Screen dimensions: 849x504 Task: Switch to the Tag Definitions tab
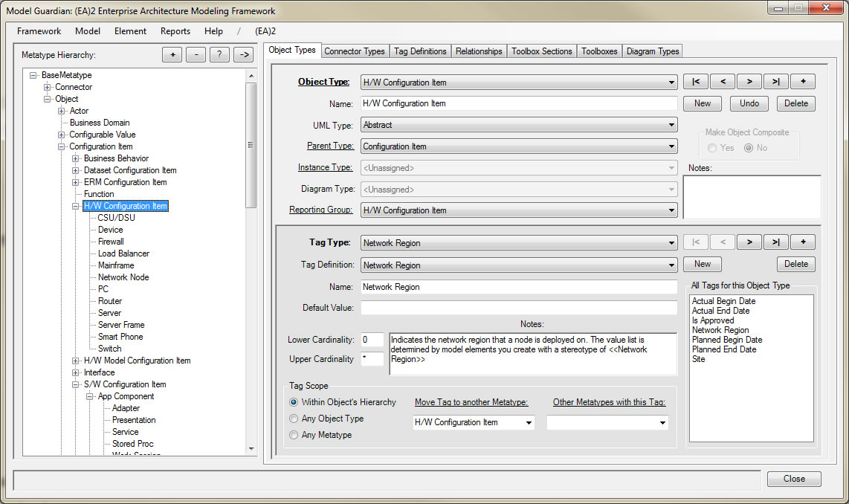420,51
